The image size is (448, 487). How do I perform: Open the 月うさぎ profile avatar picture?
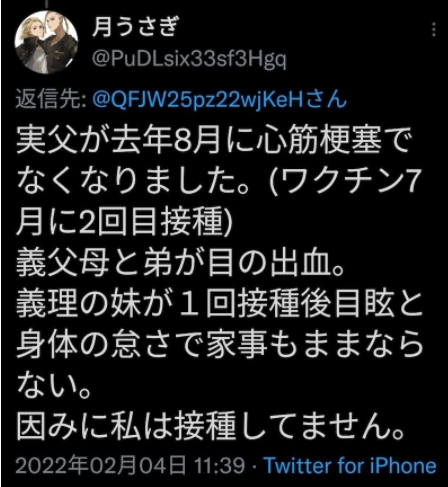point(46,42)
